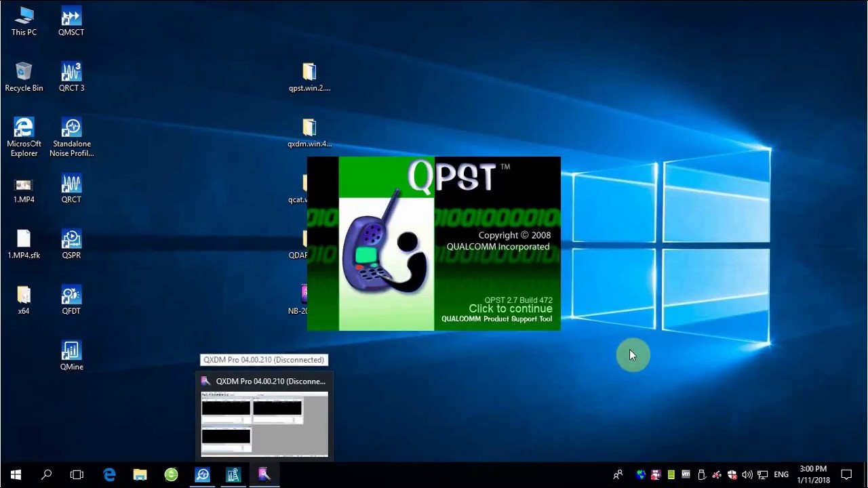The height and width of the screenshot is (488, 868).
Task: Select the QRCT desktop shortcut
Action: point(71,188)
